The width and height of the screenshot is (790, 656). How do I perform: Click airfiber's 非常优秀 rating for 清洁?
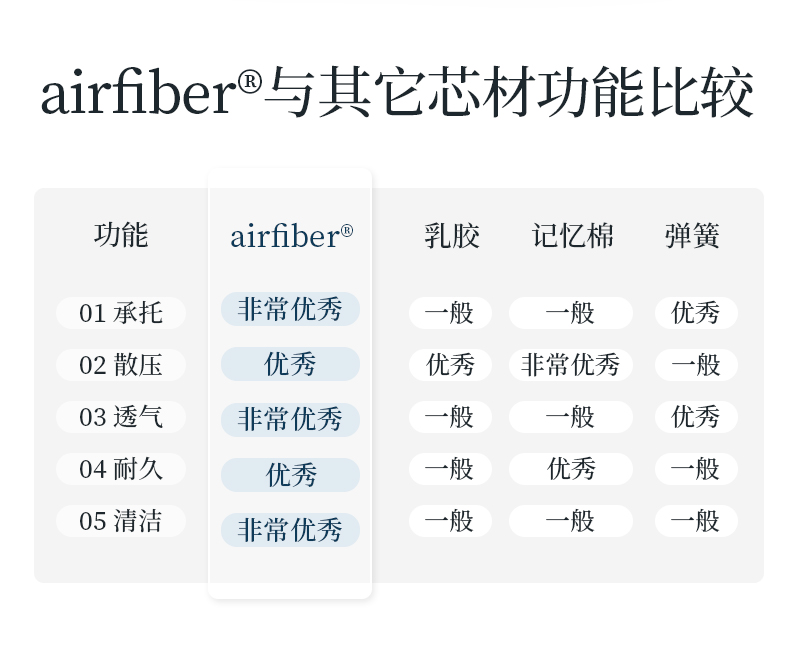pos(290,530)
